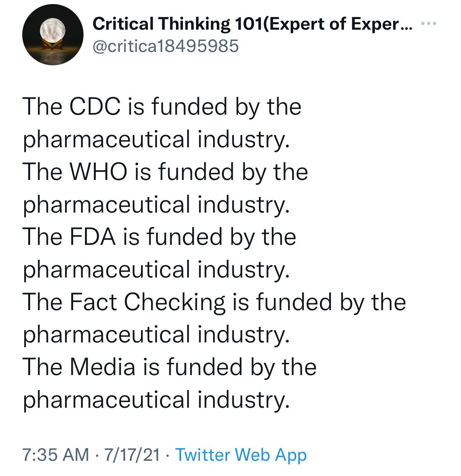This screenshot has height=476, width=461.
Task: Click the @critica18495985 handle
Action: coord(166,46)
